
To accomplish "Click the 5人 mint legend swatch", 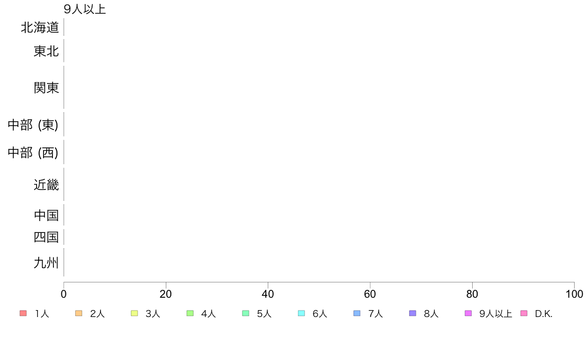I will pyautogui.click(x=245, y=314).
